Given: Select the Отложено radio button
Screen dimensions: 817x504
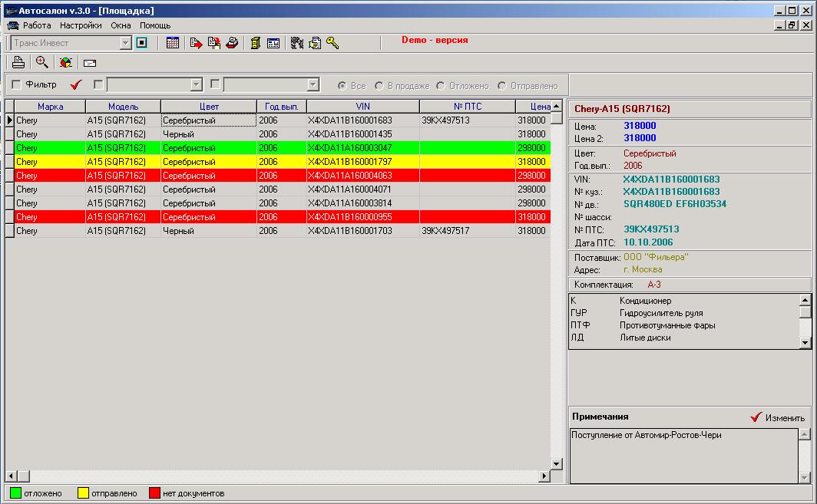Looking at the screenshot, I should pyautogui.click(x=441, y=86).
